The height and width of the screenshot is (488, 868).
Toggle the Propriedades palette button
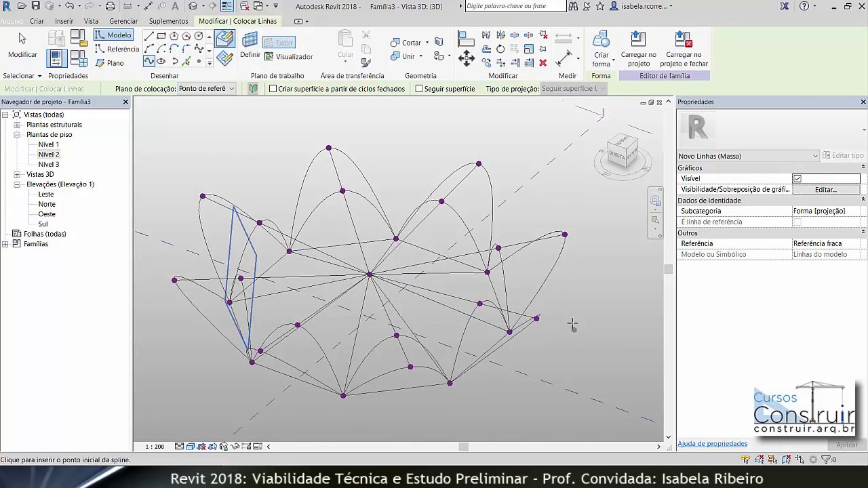(x=57, y=58)
